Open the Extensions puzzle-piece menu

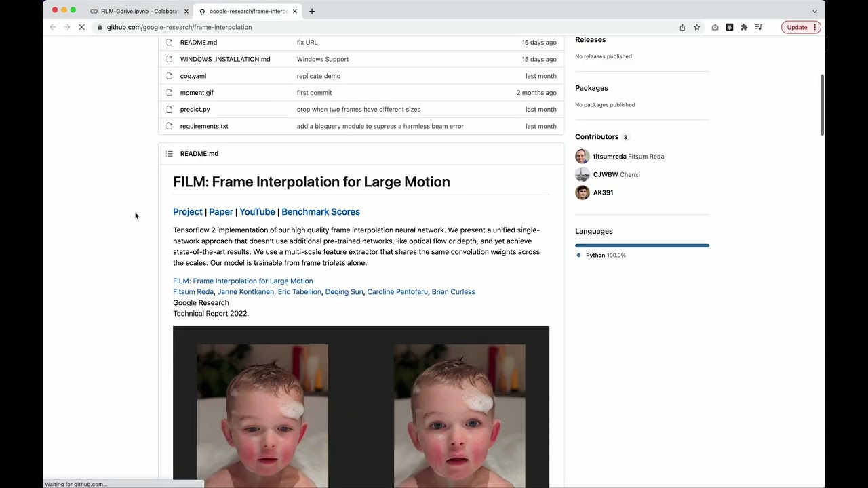[744, 27]
